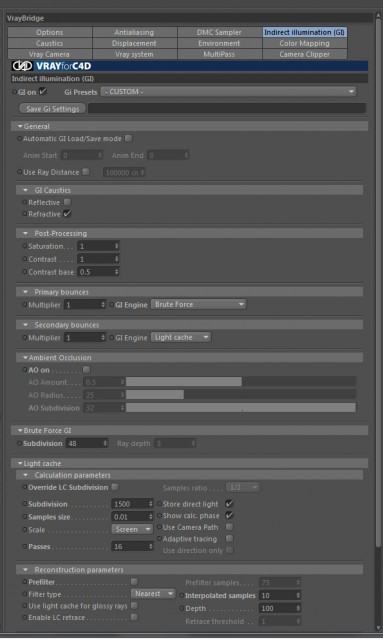The image size is (383, 640).
Task: Enable the Adaptive tracing checkbox
Action: (229, 538)
